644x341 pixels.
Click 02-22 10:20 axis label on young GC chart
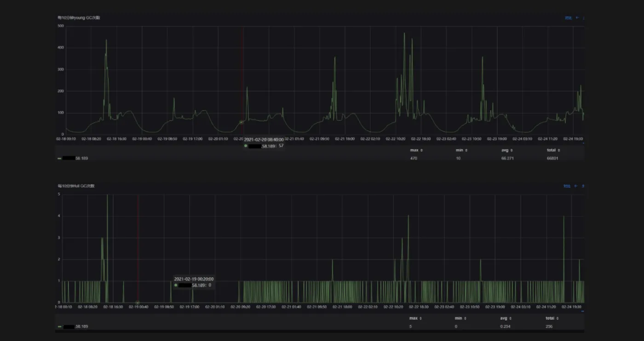[x=395, y=138]
